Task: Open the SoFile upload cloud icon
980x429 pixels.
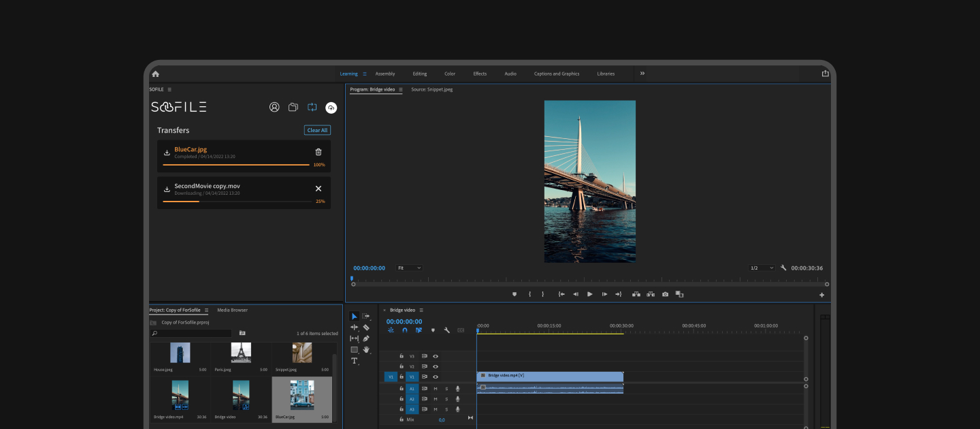Action: (331, 107)
